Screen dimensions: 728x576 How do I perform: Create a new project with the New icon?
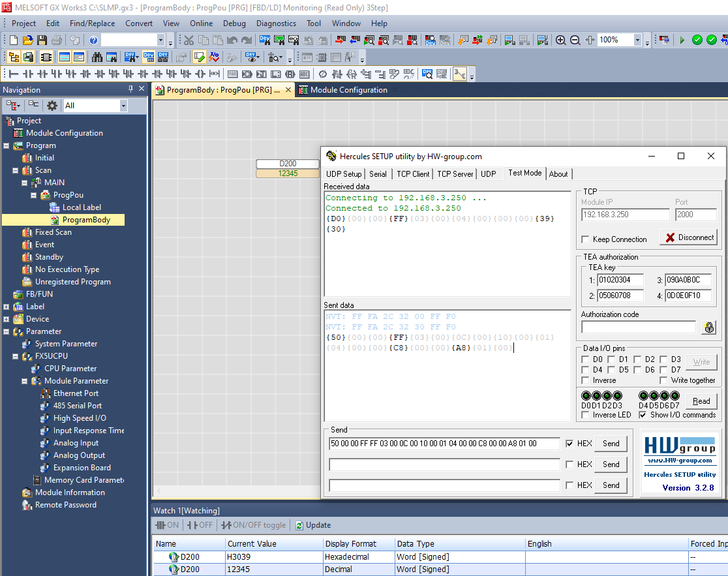pos(14,40)
